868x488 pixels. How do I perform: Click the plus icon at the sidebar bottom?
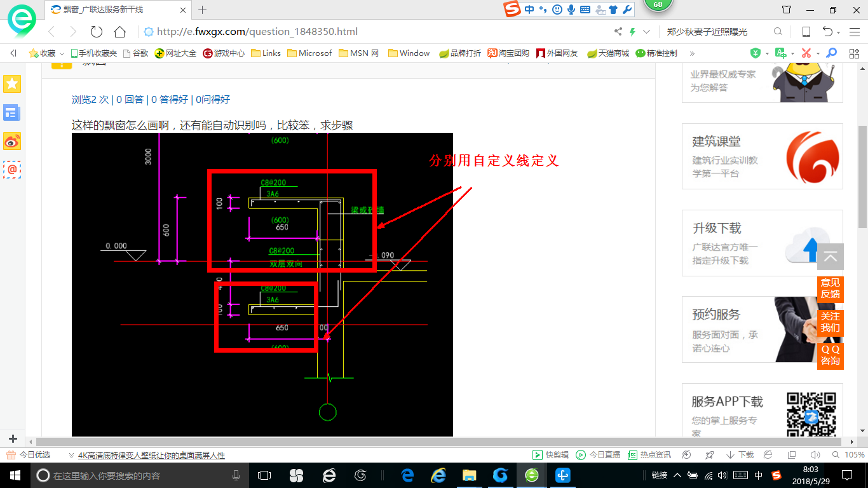pos(13,439)
